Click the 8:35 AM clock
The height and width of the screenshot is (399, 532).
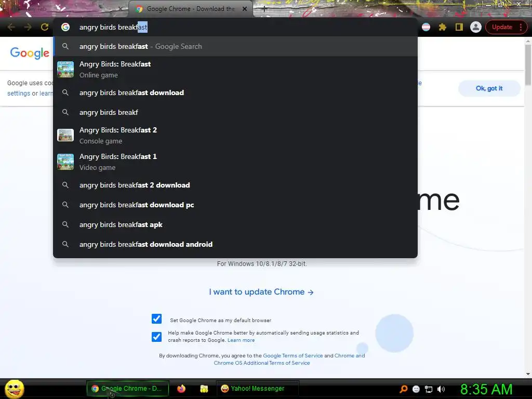(x=486, y=389)
